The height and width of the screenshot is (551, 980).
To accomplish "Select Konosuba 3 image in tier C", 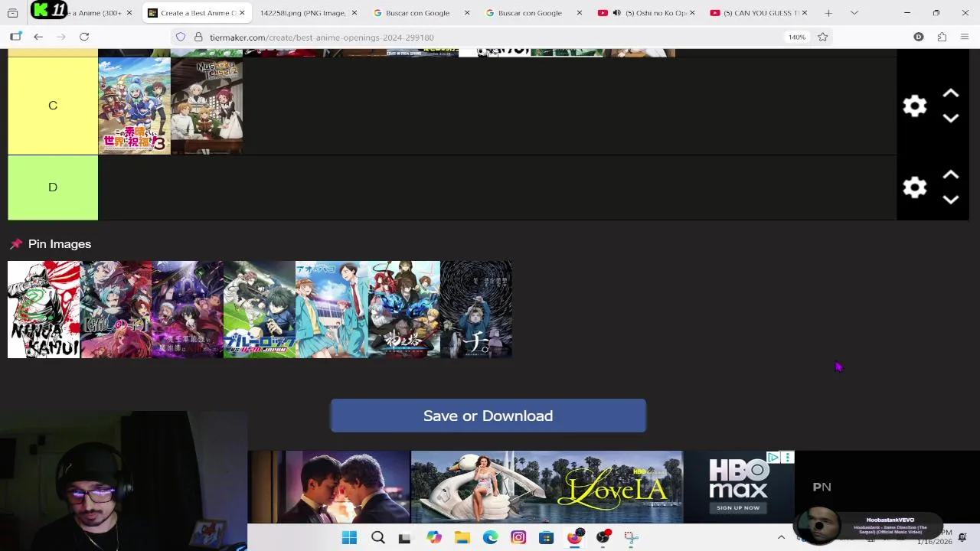I will click(x=135, y=106).
